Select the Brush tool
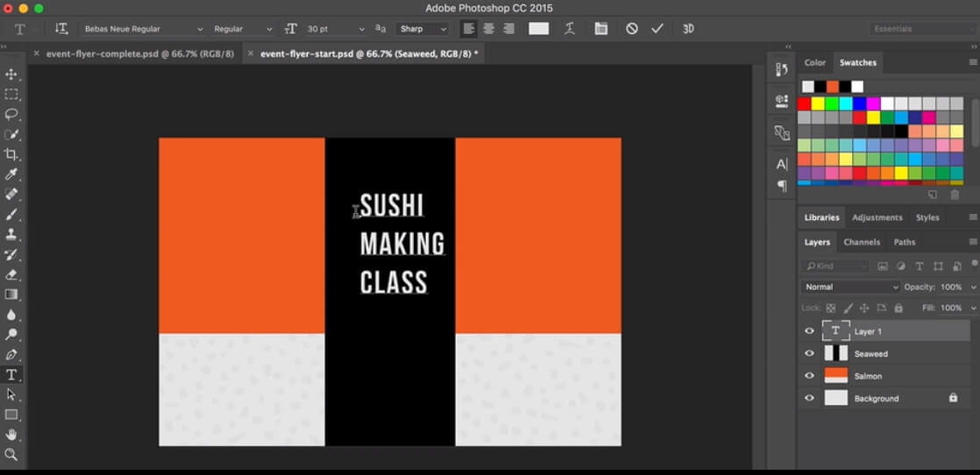 point(12,215)
